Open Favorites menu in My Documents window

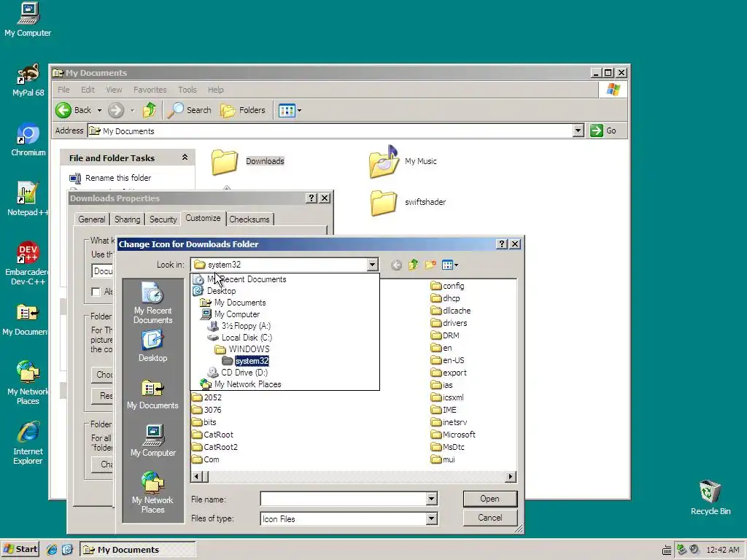coord(150,90)
